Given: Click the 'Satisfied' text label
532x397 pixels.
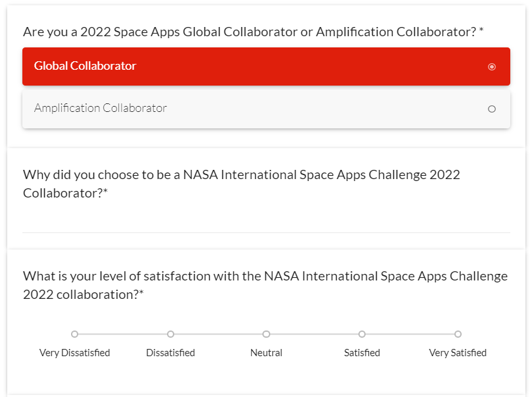Looking at the screenshot, I should (x=362, y=353).
